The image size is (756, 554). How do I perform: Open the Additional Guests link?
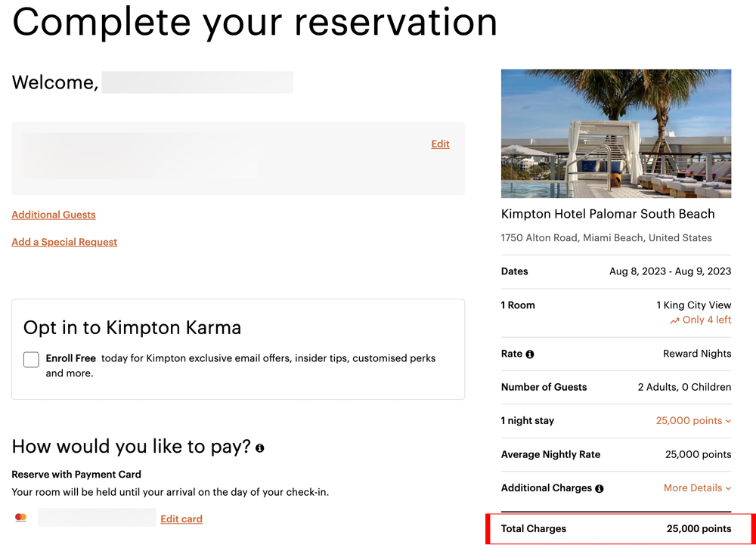pyautogui.click(x=53, y=215)
